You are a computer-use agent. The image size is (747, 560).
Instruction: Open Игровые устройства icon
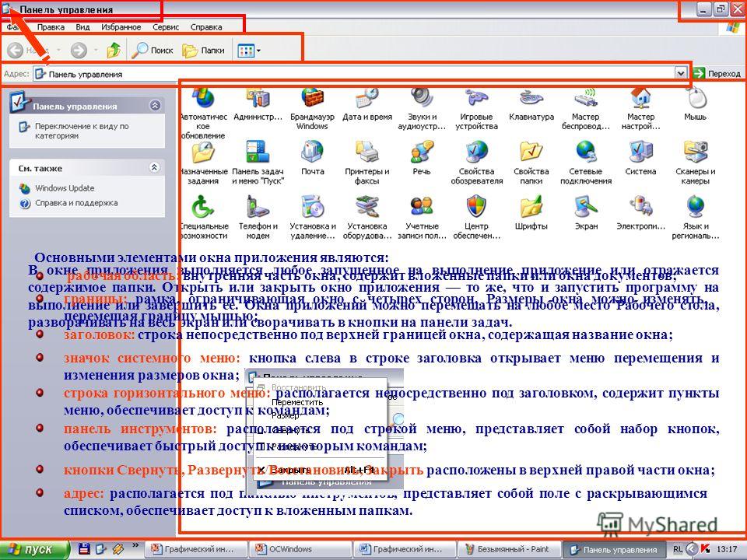pyautogui.click(x=476, y=99)
